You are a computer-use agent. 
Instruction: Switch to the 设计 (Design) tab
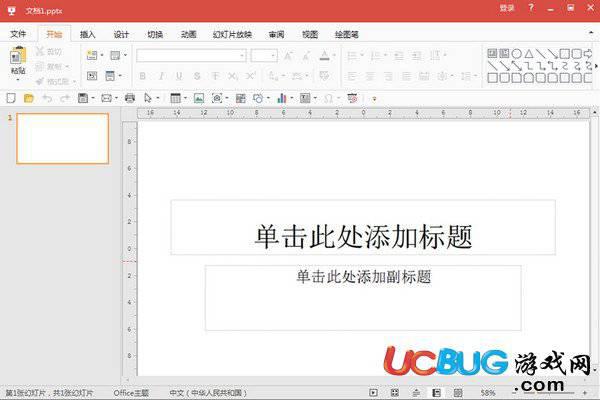point(121,34)
